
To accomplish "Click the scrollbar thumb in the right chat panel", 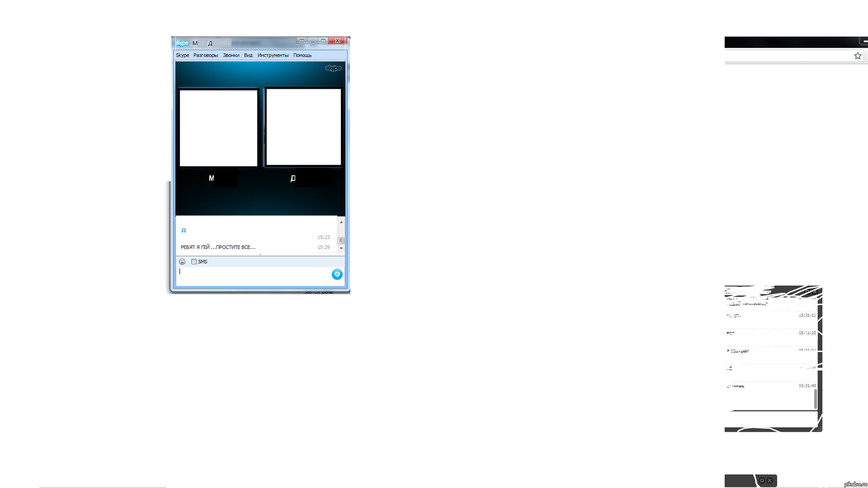I will 816,399.
